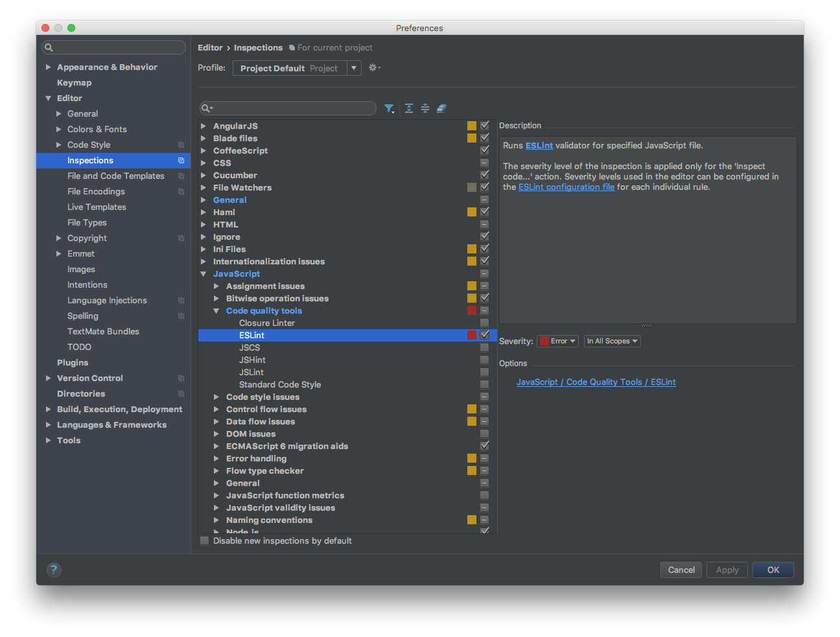Viewport: 840px width, 637px height.
Task: Open the Severity dropdown showing Error
Action: (x=557, y=340)
